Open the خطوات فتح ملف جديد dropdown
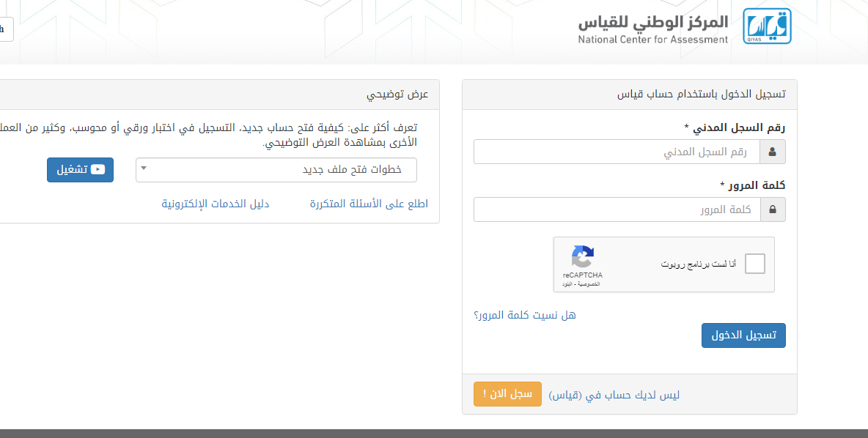The width and height of the screenshot is (868, 438). (x=276, y=170)
